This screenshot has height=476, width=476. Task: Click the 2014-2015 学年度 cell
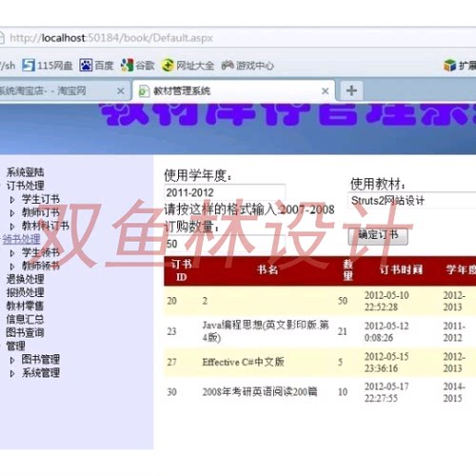[x=454, y=392]
